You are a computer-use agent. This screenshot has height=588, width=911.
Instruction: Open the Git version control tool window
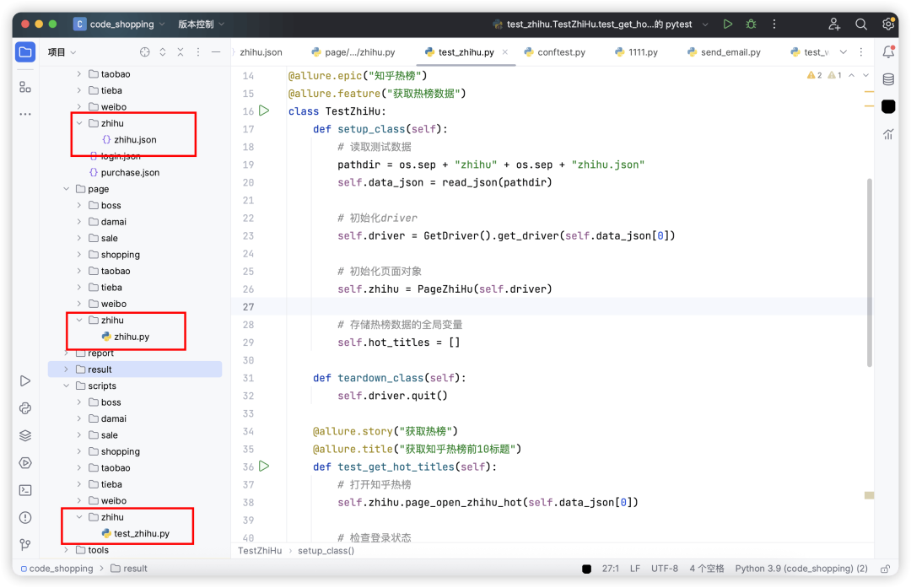[x=25, y=545]
